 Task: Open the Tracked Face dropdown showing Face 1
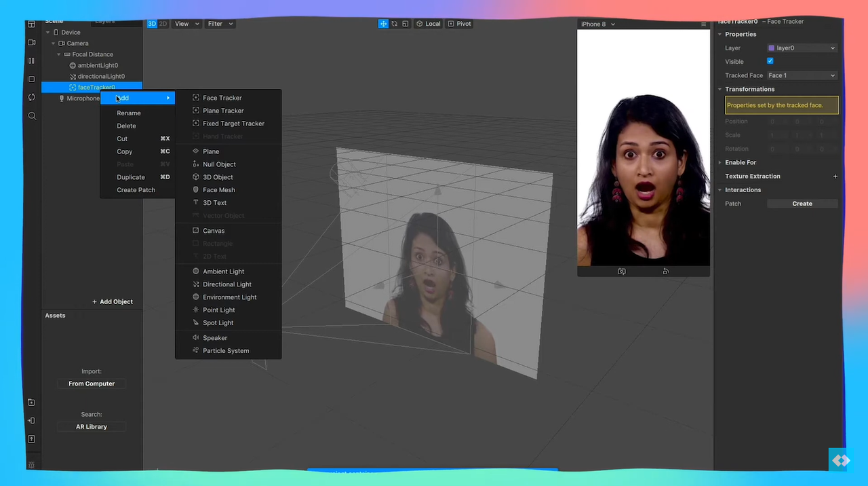(802, 76)
